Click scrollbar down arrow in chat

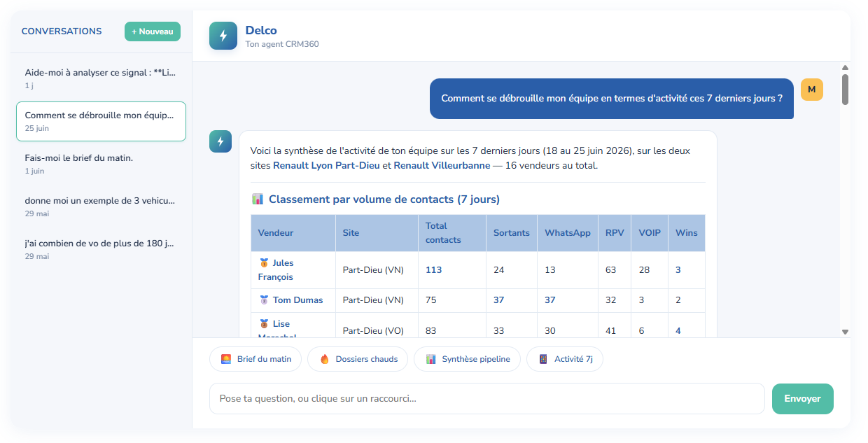coord(845,332)
